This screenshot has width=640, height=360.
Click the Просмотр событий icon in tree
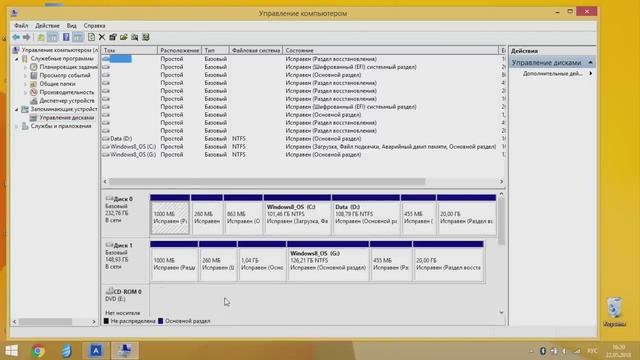point(34,76)
